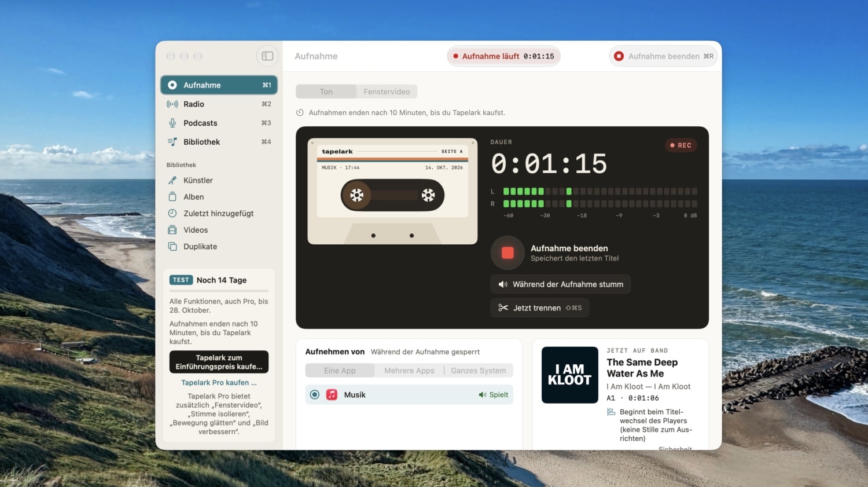Select the Mehrere Apps source option

[x=409, y=371]
